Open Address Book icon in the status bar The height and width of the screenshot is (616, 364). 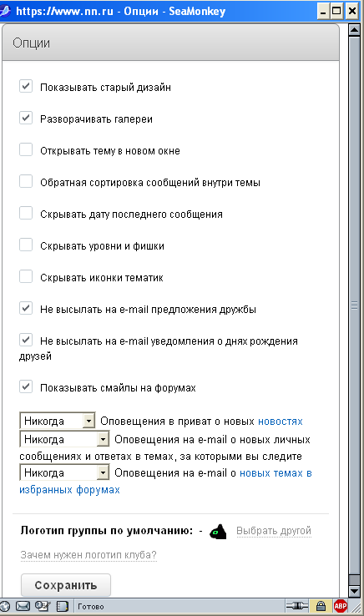[62, 606]
